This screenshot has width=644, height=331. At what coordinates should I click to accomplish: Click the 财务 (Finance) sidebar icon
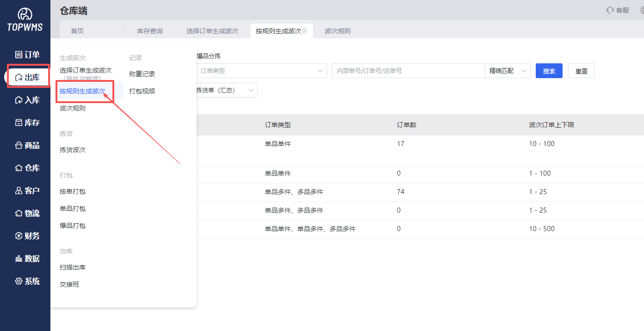(x=27, y=236)
